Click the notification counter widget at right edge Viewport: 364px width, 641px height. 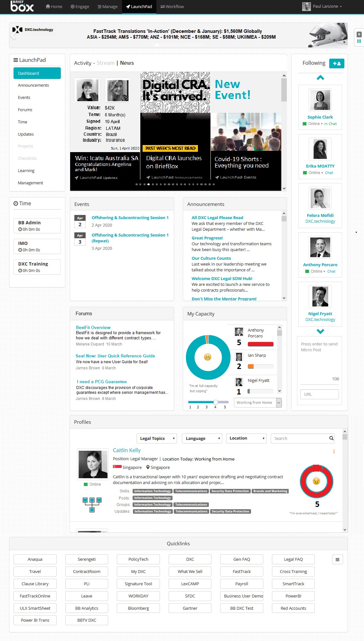coord(359,37)
